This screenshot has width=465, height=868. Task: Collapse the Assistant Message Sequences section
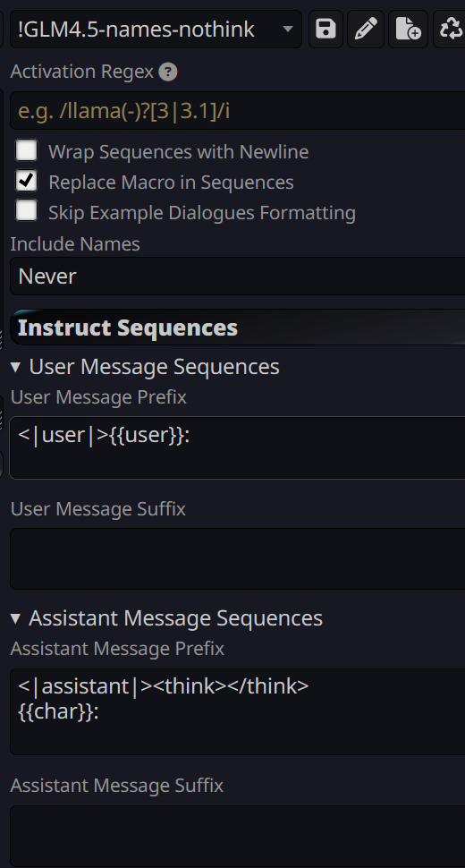pos(166,617)
